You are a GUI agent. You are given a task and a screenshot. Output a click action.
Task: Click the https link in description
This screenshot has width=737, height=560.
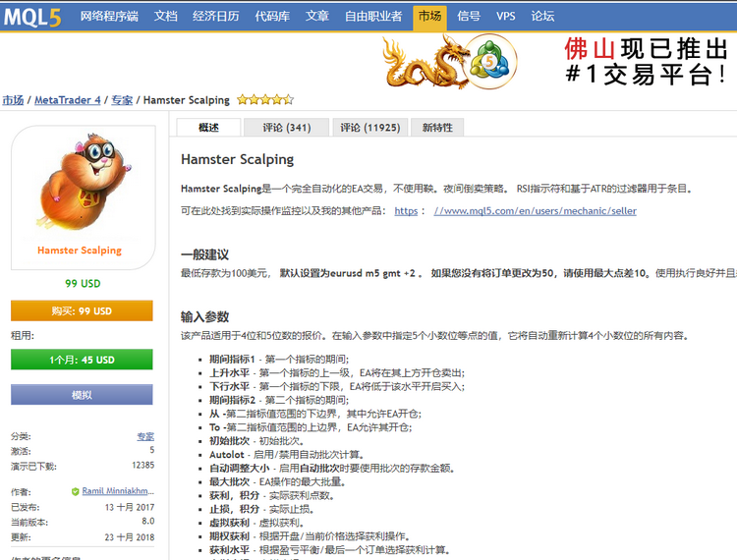(406, 211)
